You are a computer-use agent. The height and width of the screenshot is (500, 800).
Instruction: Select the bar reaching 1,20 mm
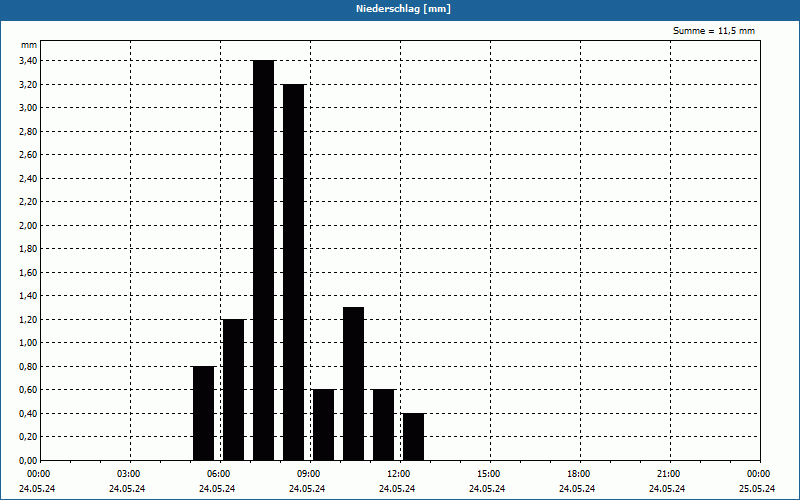(x=234, y=390)
